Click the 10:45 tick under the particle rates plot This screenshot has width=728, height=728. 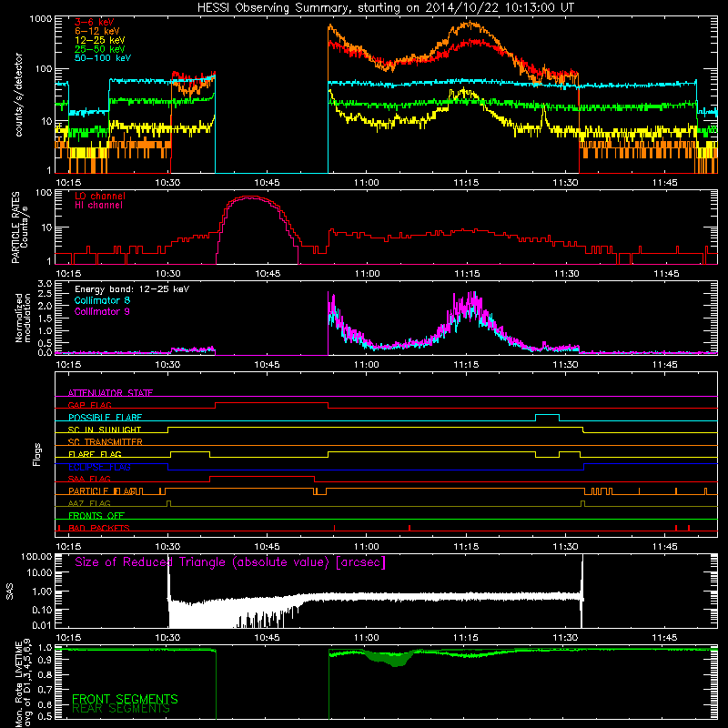pos(268,274)
